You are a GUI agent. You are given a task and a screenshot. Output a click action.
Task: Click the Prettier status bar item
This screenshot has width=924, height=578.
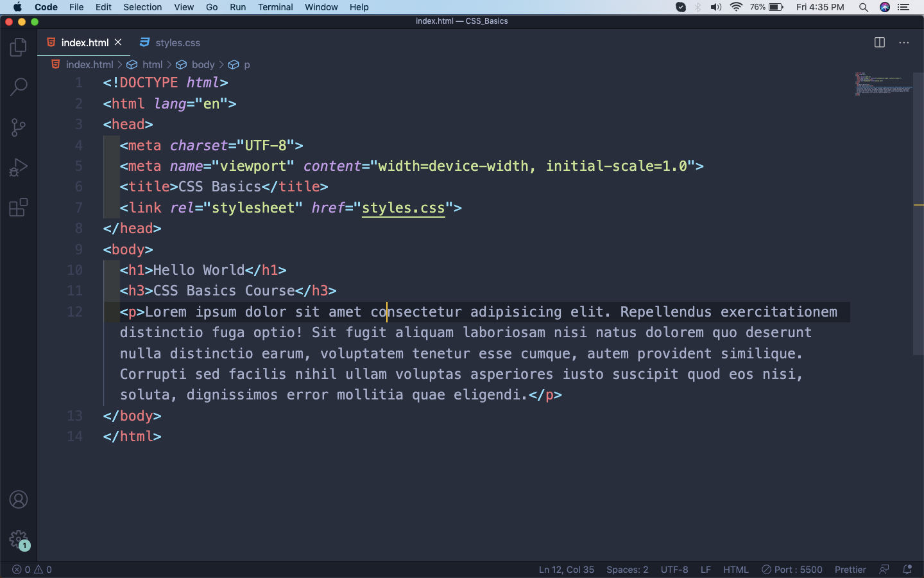[850, 570]
